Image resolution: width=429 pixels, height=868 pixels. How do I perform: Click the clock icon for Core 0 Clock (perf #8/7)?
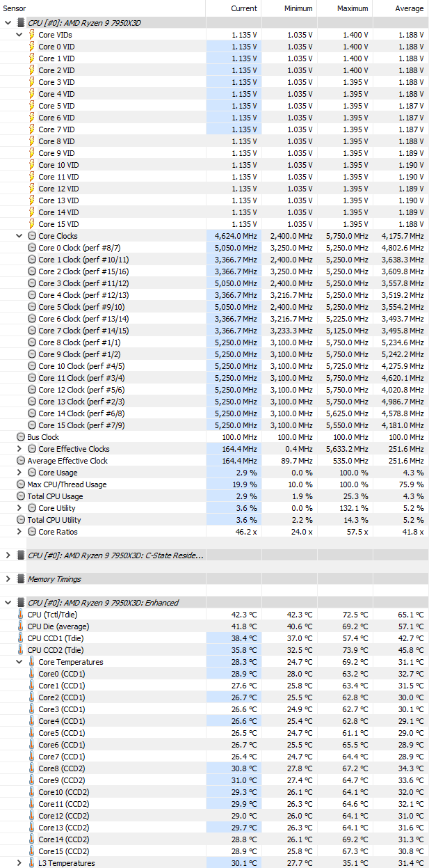pos(32,248)
